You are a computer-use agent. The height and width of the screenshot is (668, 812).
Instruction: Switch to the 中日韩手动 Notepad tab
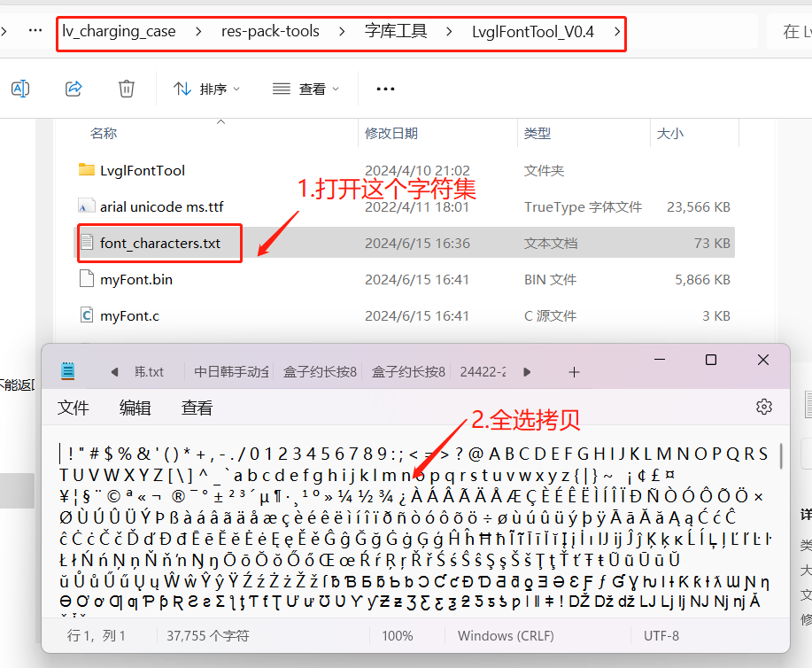231,372
